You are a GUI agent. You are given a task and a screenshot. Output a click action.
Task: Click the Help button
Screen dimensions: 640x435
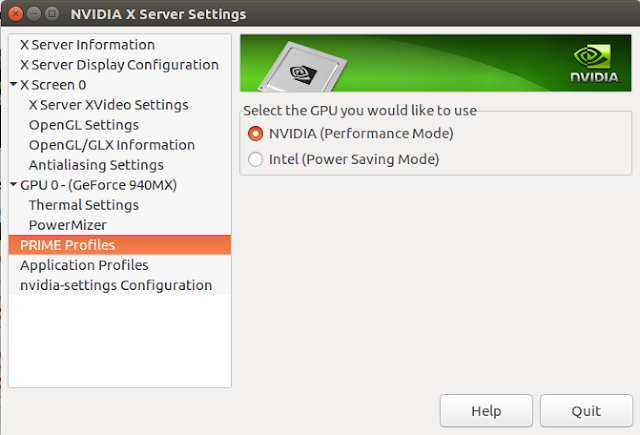coord(486,411)
